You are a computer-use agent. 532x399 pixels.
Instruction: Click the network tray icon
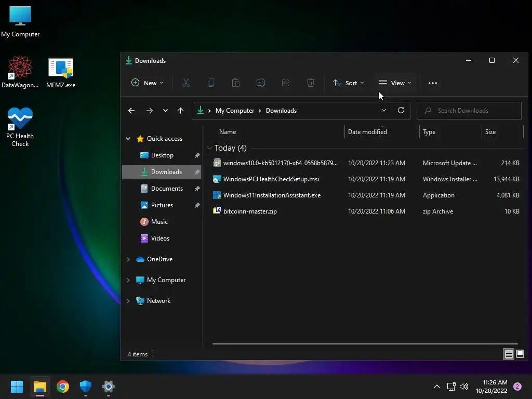pyautogui.click(x=451, y=387)
